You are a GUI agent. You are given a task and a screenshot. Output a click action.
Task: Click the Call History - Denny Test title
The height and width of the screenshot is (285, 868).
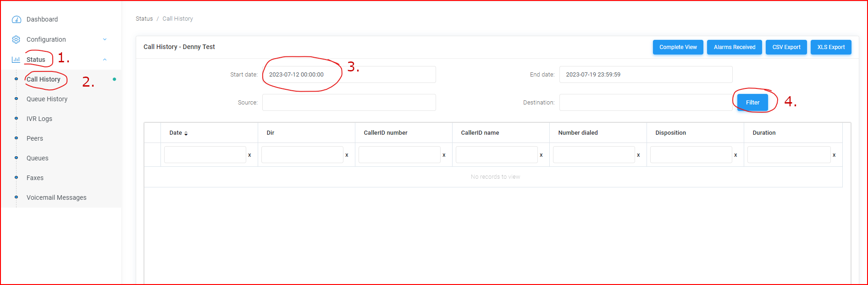point(179,47)
